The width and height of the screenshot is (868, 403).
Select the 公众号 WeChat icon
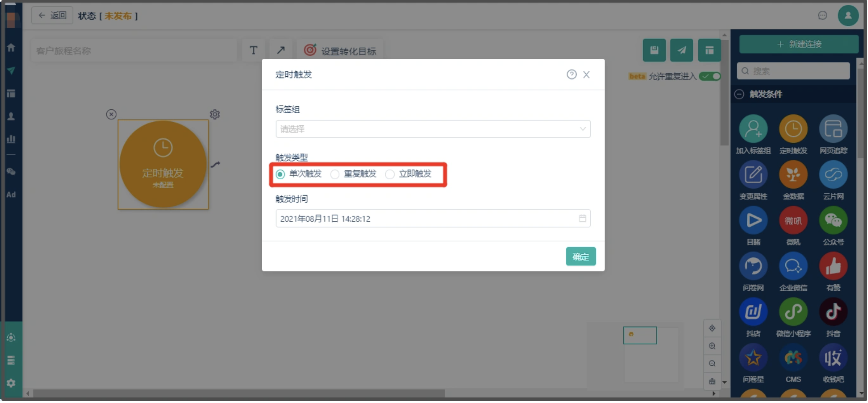pos(834,221)
